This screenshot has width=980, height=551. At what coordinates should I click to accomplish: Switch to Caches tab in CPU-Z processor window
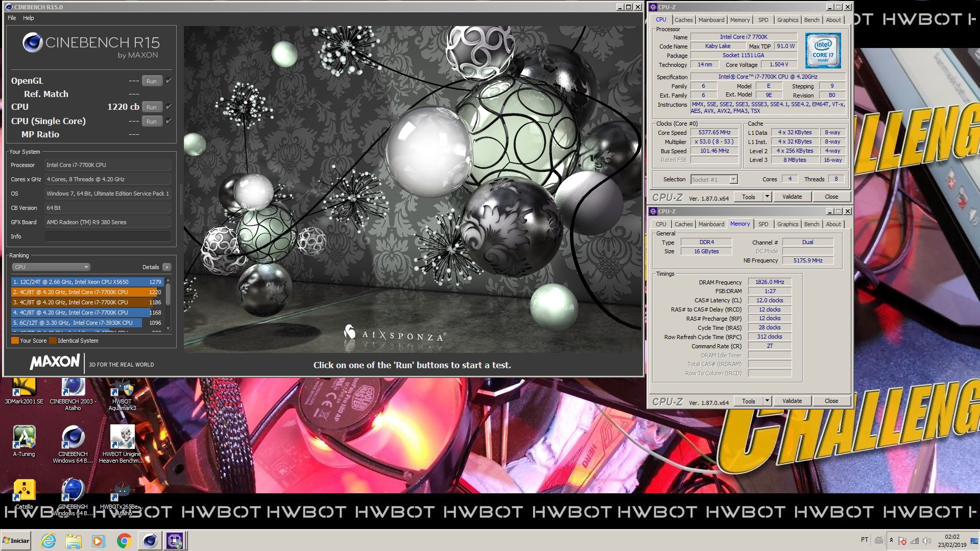tap(683, 20)
